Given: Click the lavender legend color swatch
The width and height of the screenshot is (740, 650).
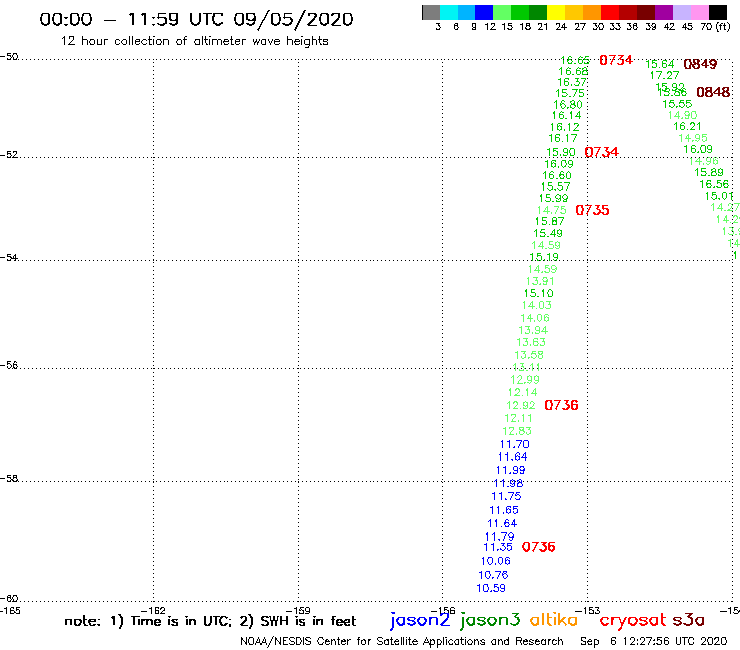Looking at the screenshot, I should tap(682, 13).
